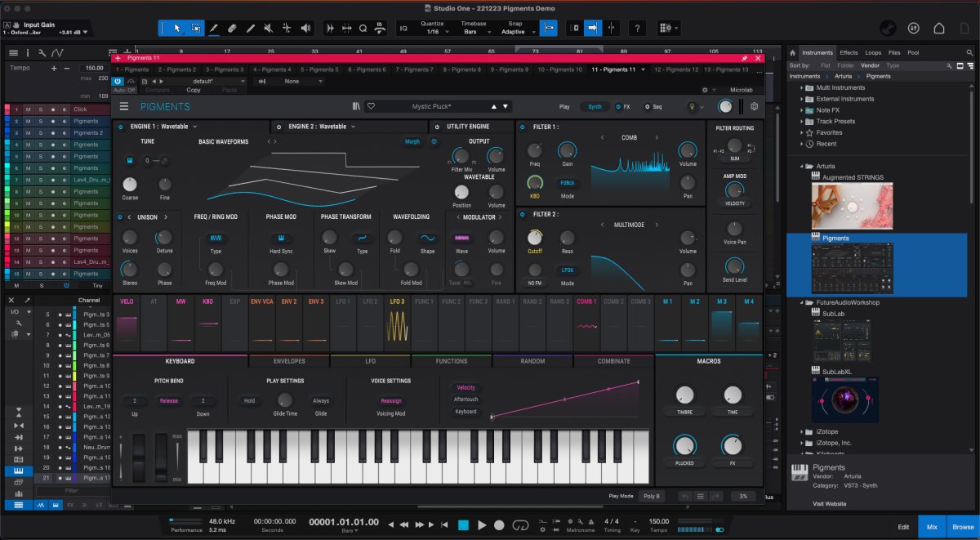
Task: Toggle Utility Engine power button
Action: [x=438, y=127]
